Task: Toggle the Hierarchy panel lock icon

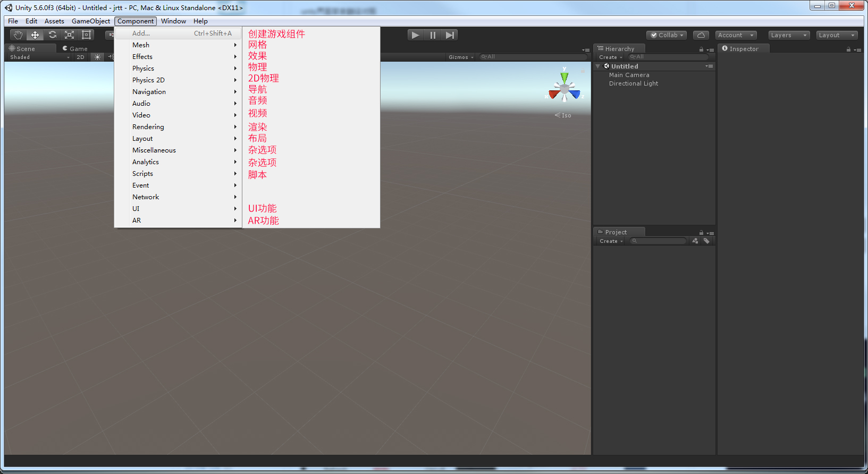Action: pos(701,49)
